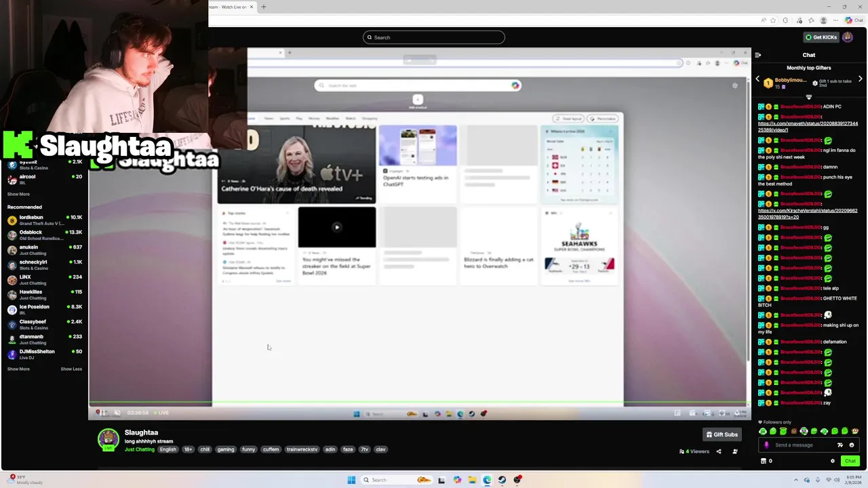
Task: Open lordkebun recommended channel
Action: 45,220
